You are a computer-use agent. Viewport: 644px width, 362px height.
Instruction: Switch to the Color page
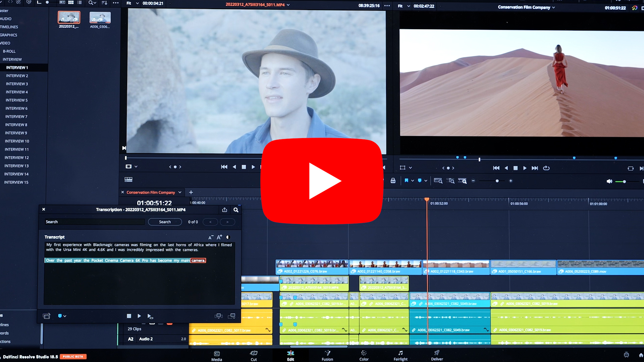pyautogui.click(x=364, y=355)
